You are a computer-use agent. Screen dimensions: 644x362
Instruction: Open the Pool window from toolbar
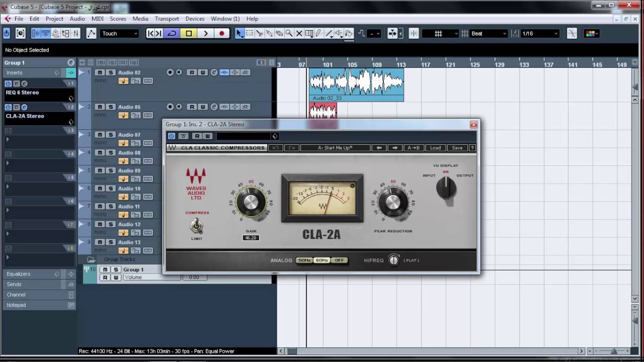[66, 34]
